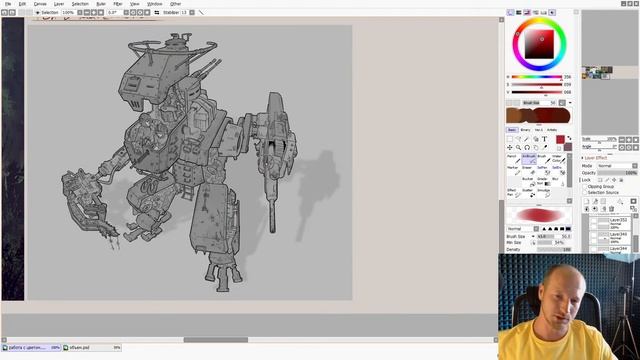The width and height of the screenshot is (640, 360).
Task: Select the Rotate view tool
Action: coord(527,147)
